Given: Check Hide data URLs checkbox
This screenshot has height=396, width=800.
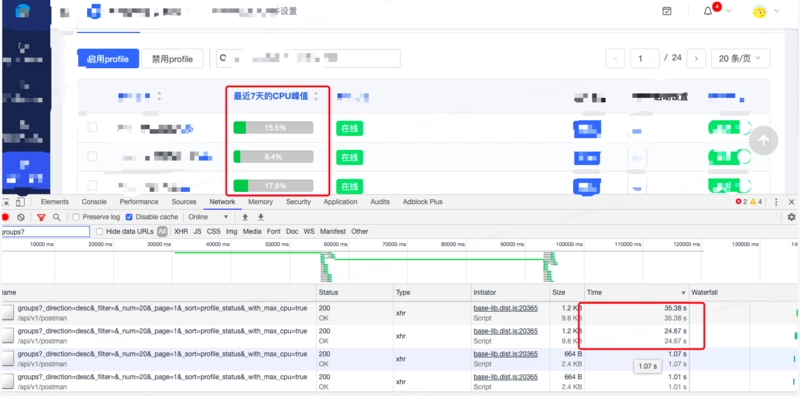Looking at the screenshot, I should [99, 232].
